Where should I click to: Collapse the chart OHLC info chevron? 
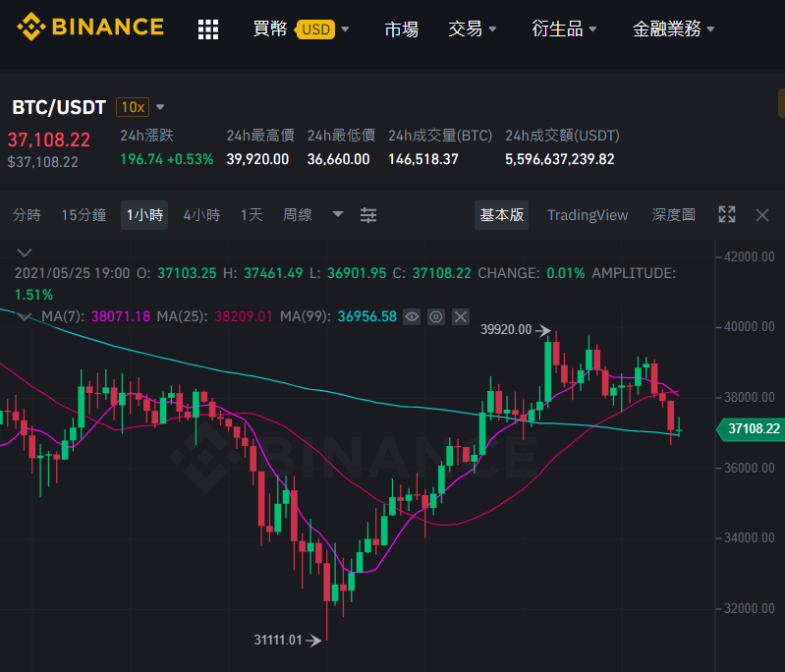tap(25, 252)
